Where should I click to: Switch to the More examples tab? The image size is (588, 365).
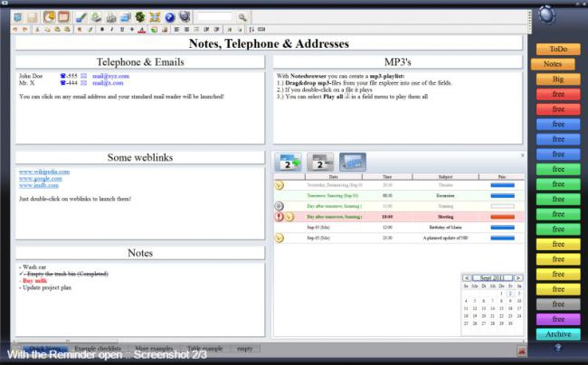[154, 349]
